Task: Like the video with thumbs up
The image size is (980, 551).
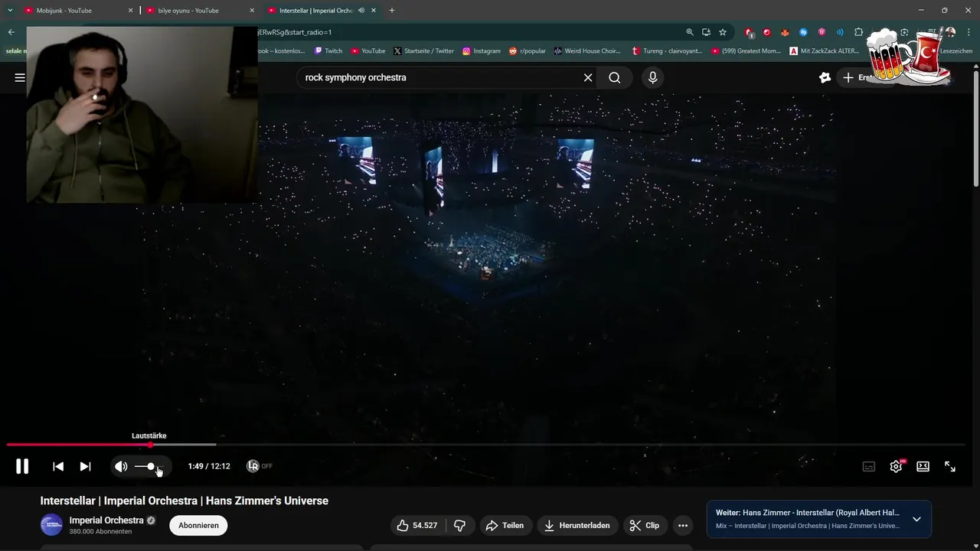Action: pyautogui.click(x=417, y=525)
